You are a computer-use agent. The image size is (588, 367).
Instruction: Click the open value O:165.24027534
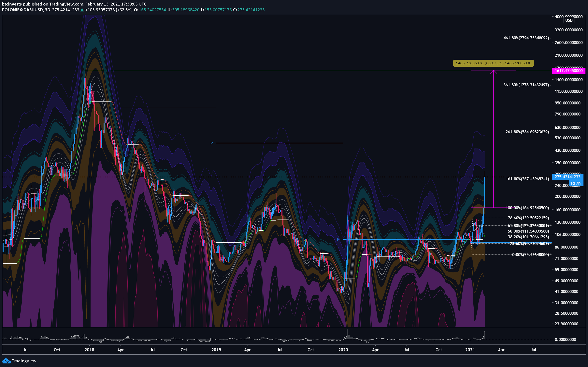pos(150,10)
